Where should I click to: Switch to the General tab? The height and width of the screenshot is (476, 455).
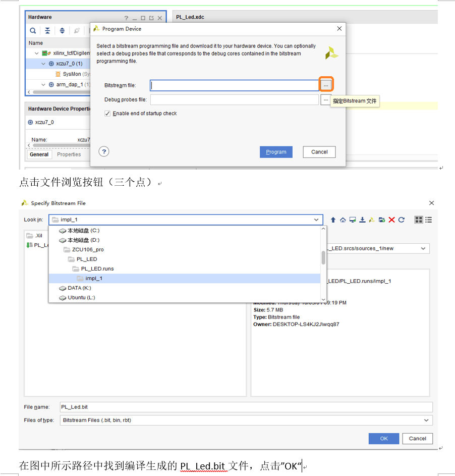pyautogui.click(x=39, y=154)
